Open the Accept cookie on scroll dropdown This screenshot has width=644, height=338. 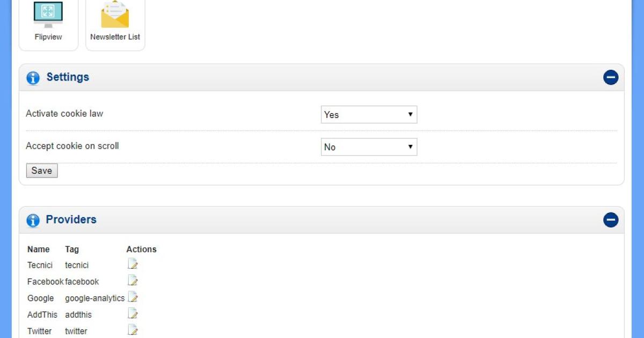click(x=369, y=147)
